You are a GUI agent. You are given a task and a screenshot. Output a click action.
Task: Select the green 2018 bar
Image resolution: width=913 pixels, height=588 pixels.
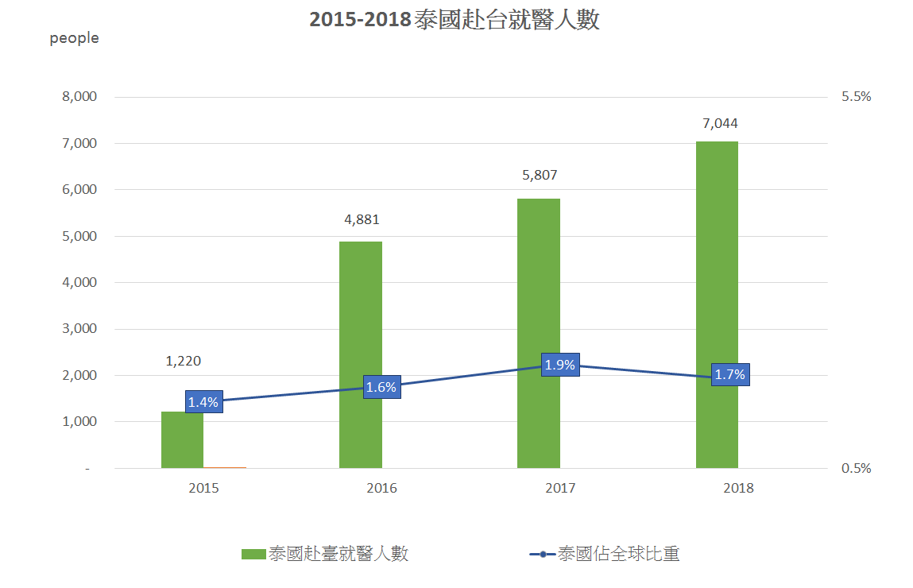[717, 304]
